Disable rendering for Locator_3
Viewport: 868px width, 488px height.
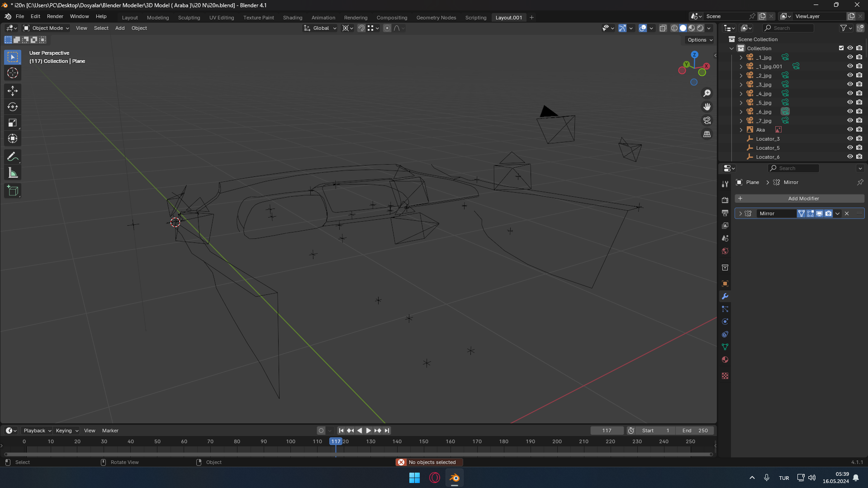click(x=859, y=139)
